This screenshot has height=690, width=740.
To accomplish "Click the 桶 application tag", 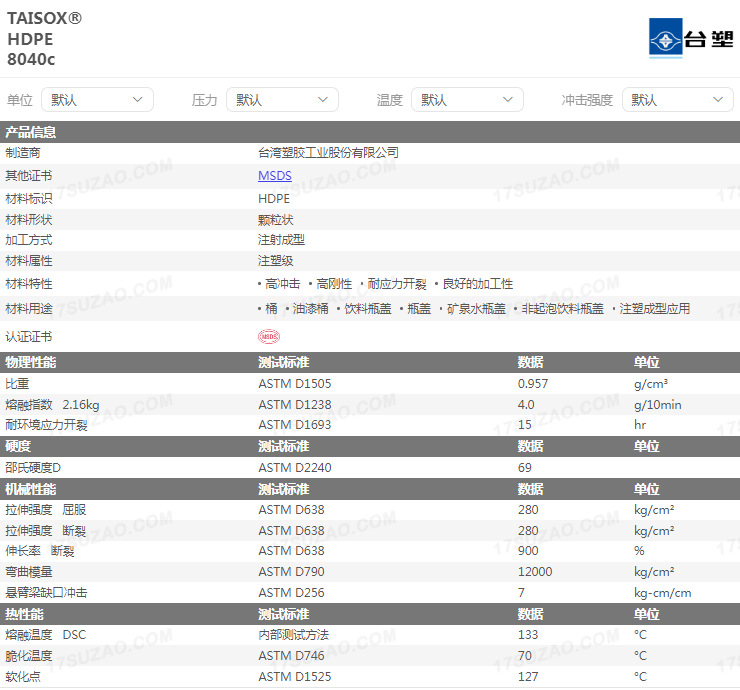I will pos(271,309).
